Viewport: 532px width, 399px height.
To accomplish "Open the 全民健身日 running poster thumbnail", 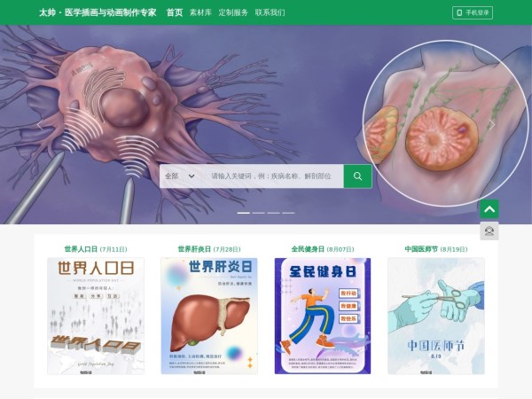I will tap(323, 316).
